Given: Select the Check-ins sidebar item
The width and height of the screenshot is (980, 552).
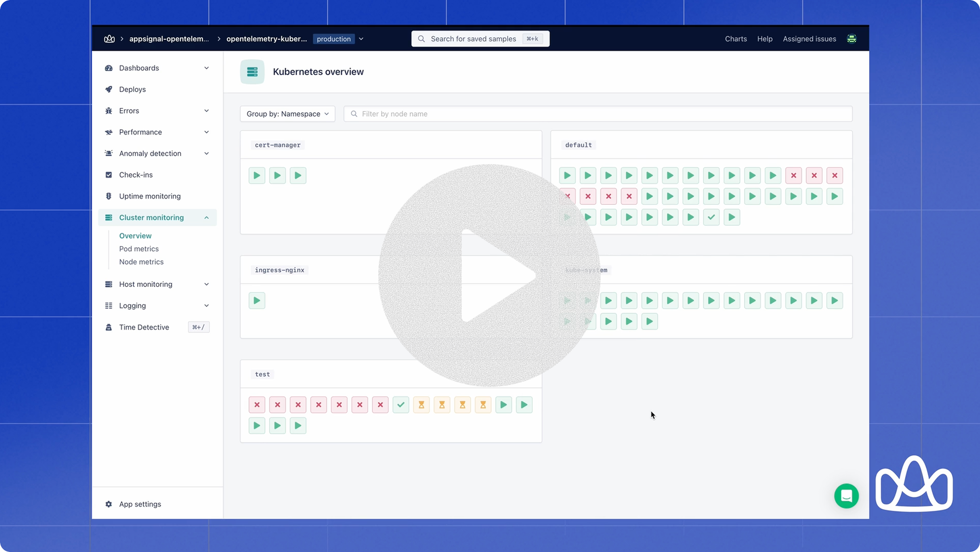Looking at the screenshot, I should 136,175.
